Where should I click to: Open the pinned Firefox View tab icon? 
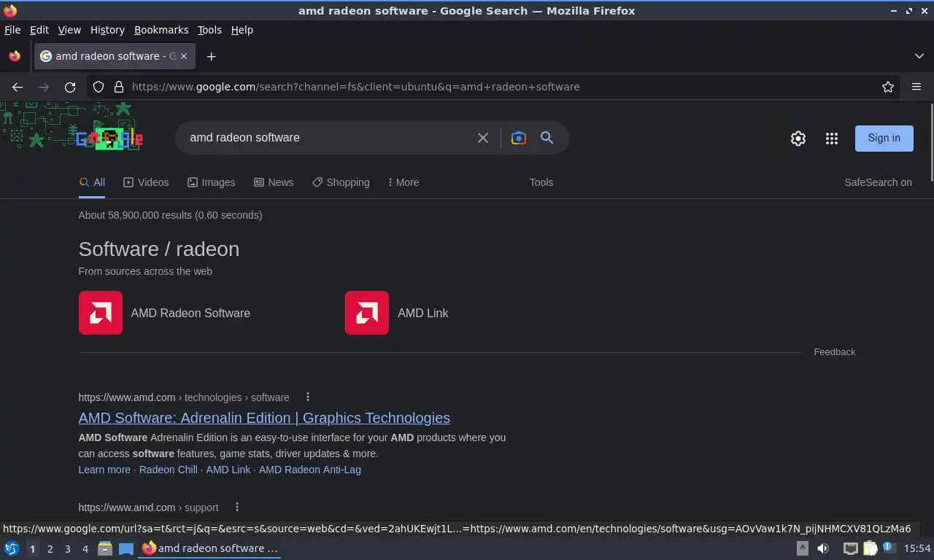click(15, 56)
